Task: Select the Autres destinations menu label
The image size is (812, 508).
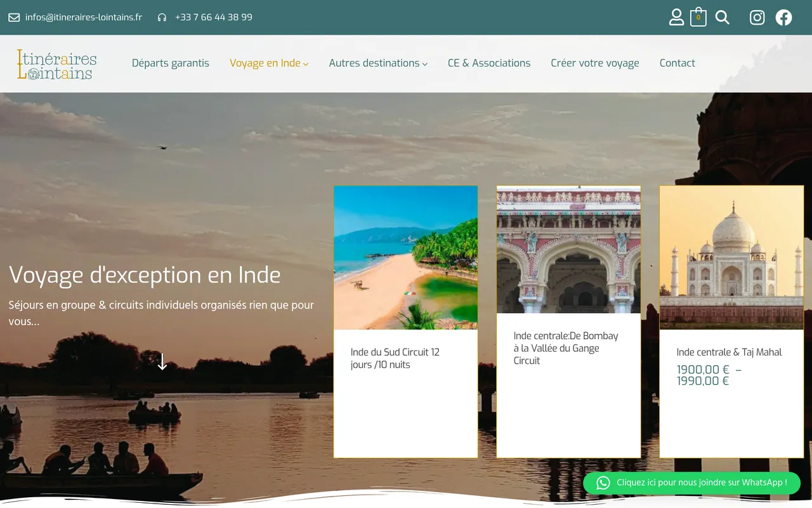Action: click(374, 63)
